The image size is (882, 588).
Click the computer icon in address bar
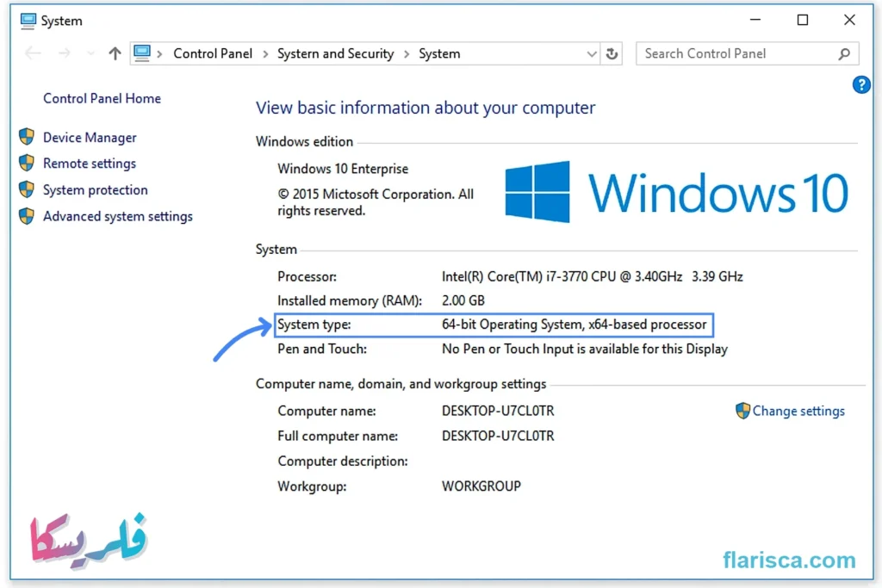[142, 53]
